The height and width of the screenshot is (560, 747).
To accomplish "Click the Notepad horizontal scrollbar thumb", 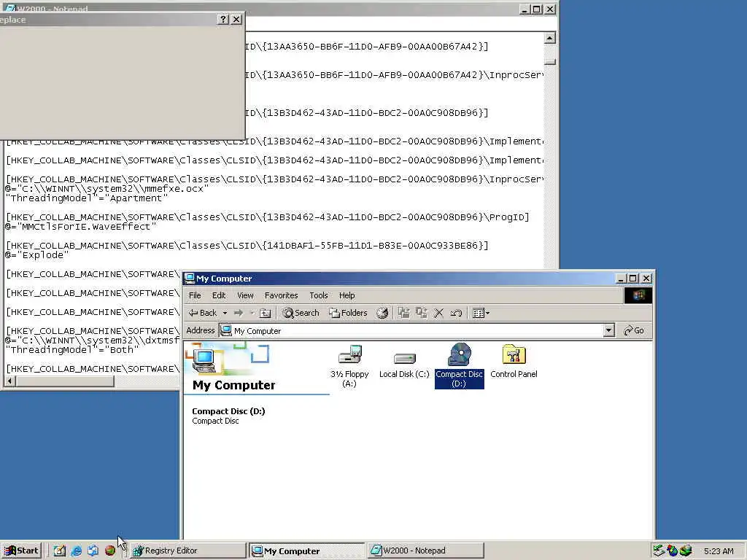I will click(65, 381).
